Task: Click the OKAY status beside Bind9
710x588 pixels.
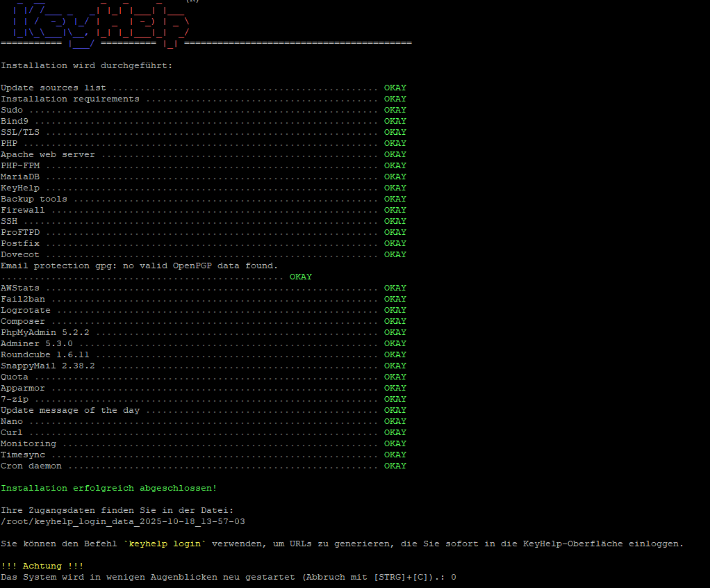Action: pos(395,121)
